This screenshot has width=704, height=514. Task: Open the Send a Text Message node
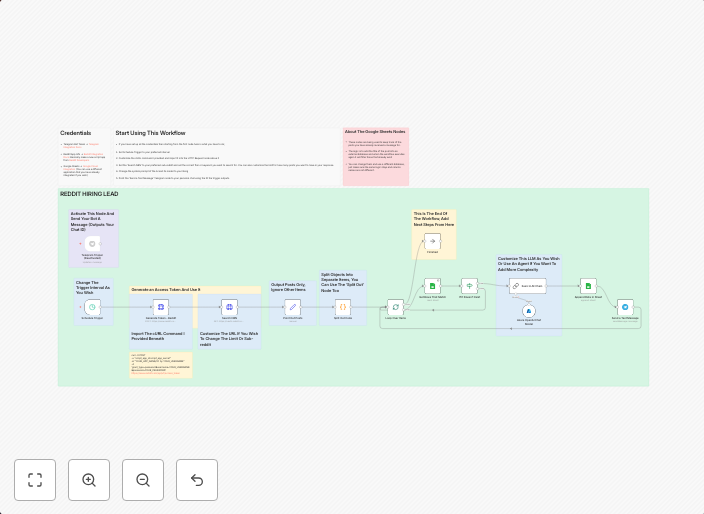[x=625, y=307]
